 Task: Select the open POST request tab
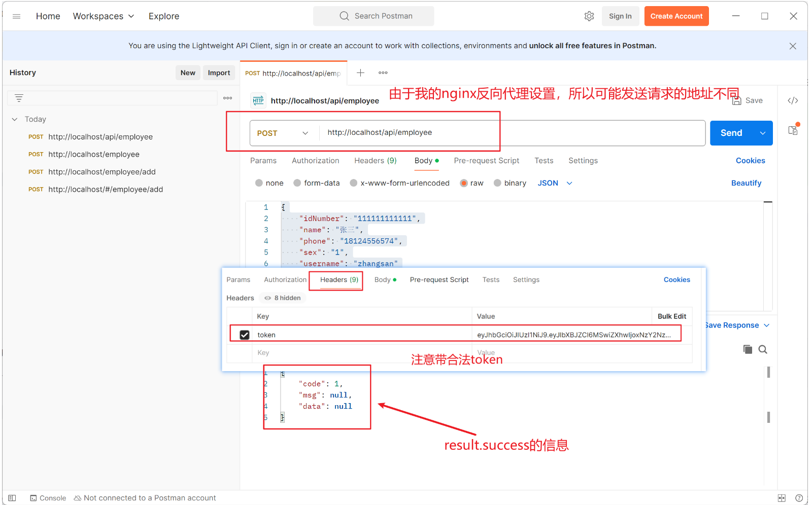[293, 73]
